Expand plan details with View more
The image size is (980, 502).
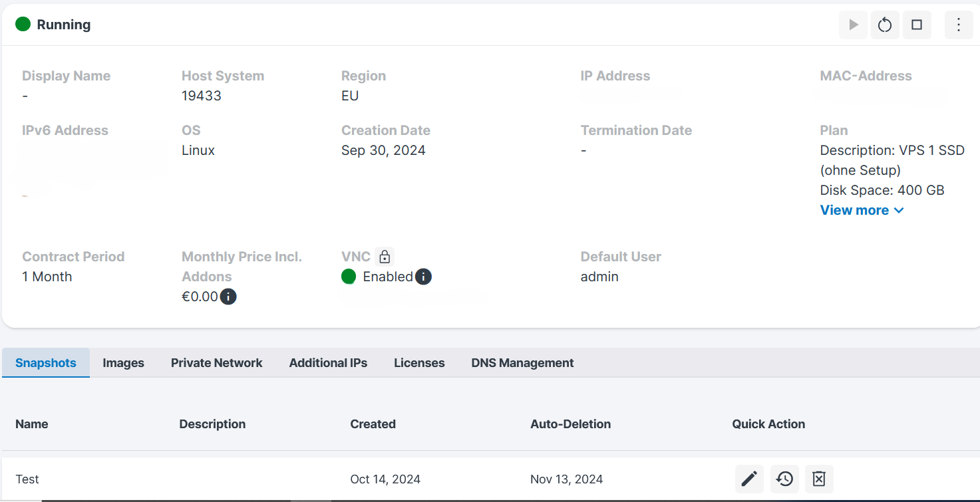(x=862, y=210)
